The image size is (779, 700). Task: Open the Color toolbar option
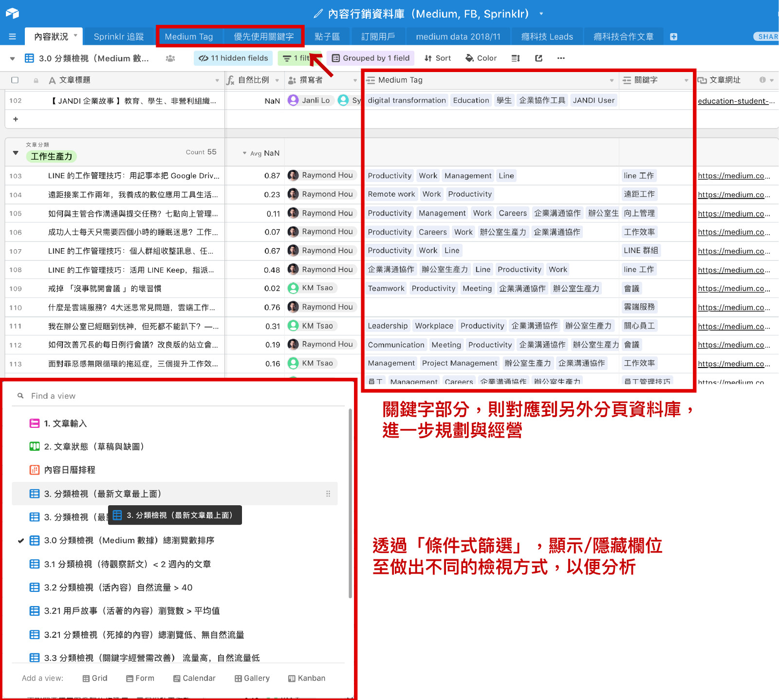pyautogui.click(x=481, y=58)
